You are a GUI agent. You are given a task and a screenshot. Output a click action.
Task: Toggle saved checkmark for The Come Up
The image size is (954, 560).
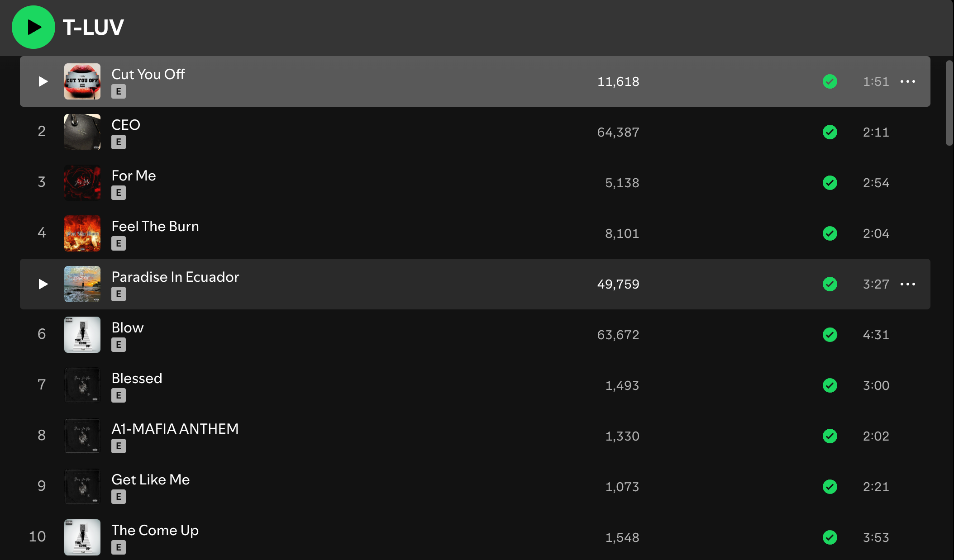tap(830, 537)
